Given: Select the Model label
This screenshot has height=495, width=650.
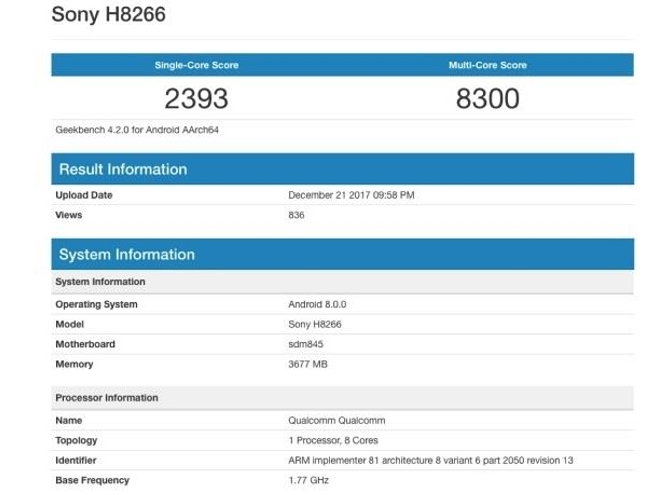Looking at the screenshot, I should click(70, 324).
